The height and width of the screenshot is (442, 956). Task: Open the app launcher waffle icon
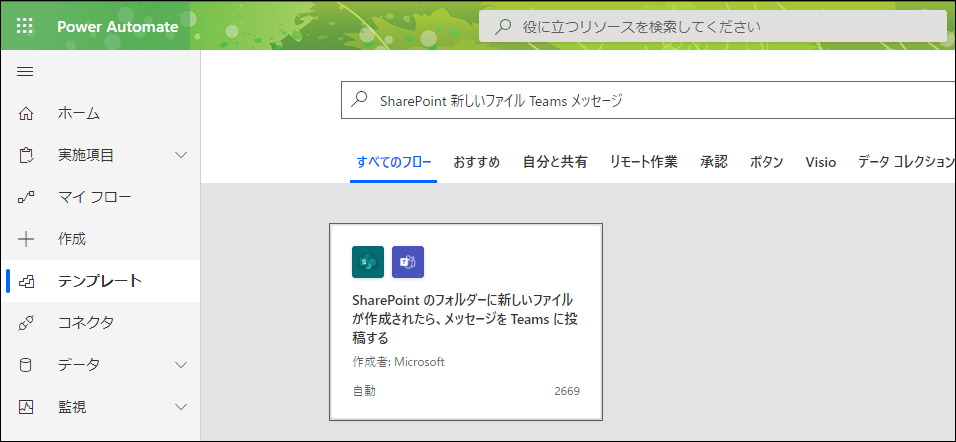coord(25,26)
